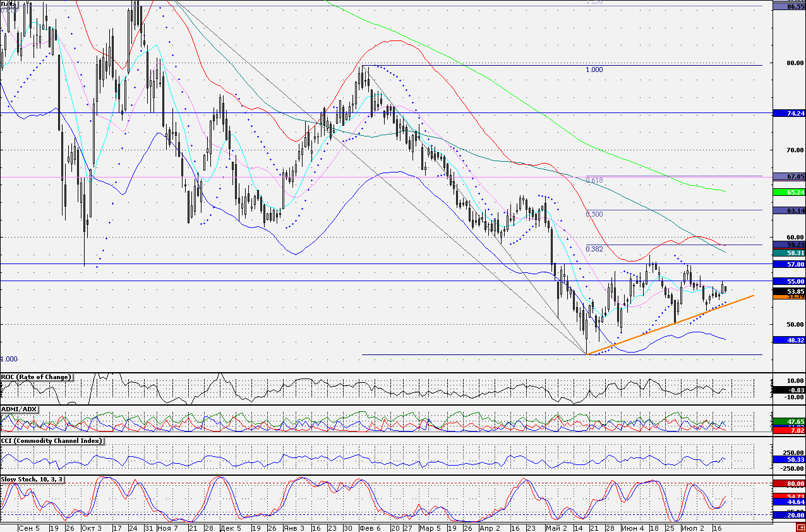The height and width of the screenshot is (532, 806).
Task: Click the Ноя 7 date label
Action: (168, 528)
